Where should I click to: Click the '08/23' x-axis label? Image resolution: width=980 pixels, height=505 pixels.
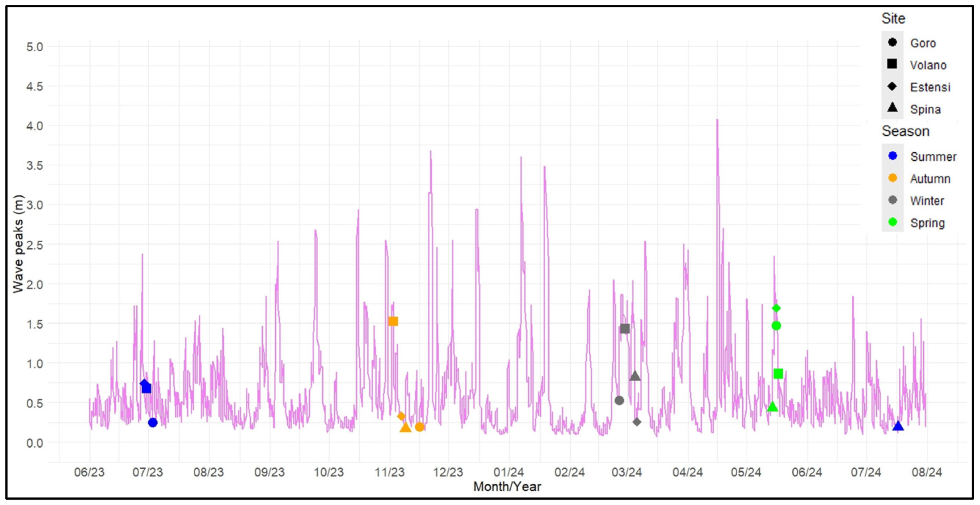(x=209, y=472)
